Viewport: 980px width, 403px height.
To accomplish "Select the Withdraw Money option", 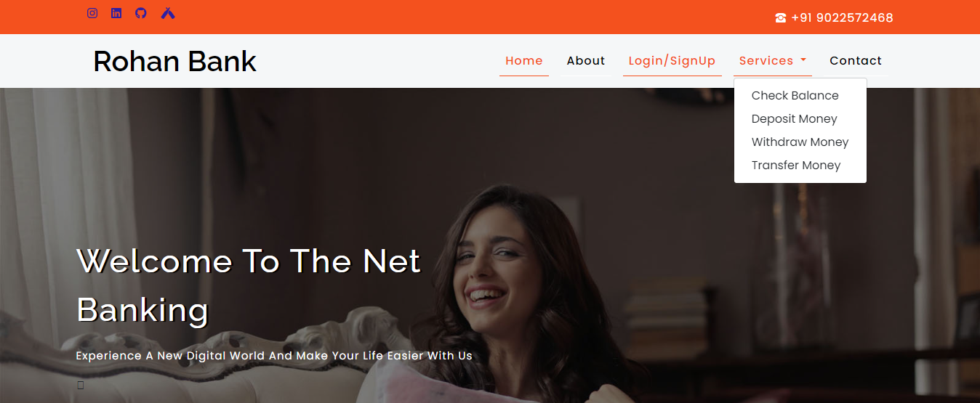I will point(800,142).
